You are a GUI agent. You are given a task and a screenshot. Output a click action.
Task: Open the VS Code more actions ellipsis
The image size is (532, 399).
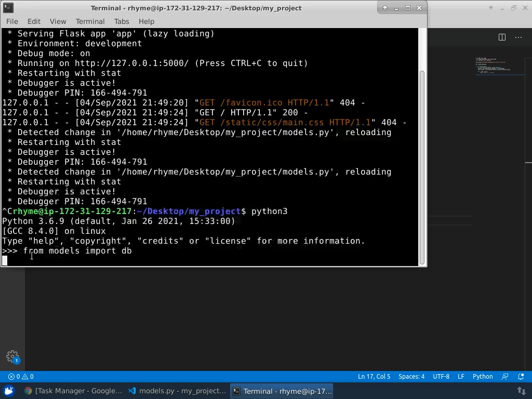coord(518,37)
